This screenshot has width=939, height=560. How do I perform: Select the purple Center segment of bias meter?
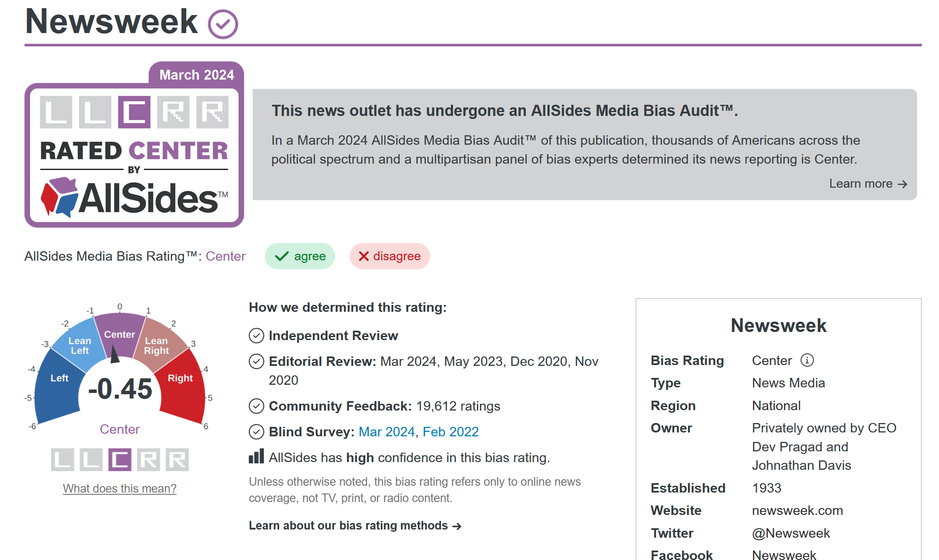click(x=120, y=334)
